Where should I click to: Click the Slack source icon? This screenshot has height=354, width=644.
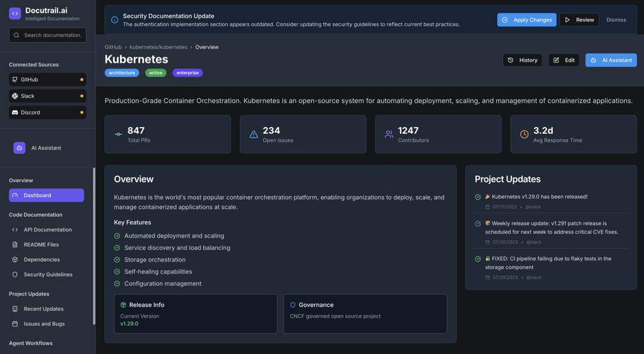15,96
